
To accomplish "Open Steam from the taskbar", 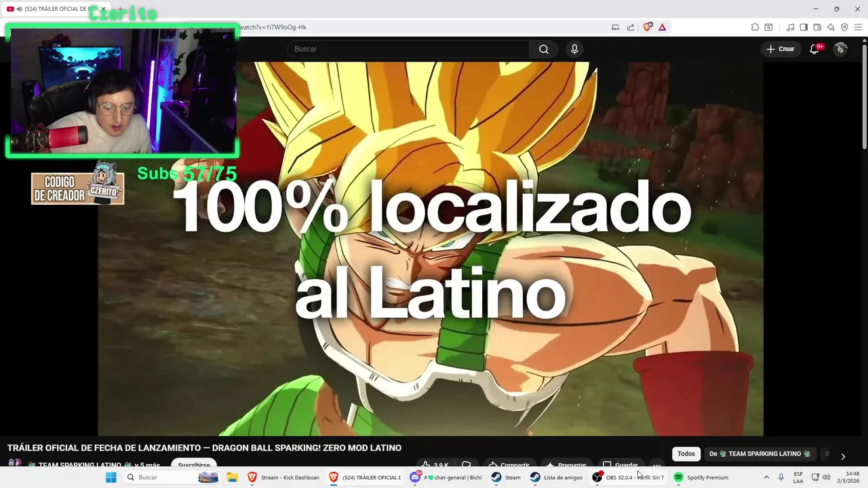I will coord(506,477).
